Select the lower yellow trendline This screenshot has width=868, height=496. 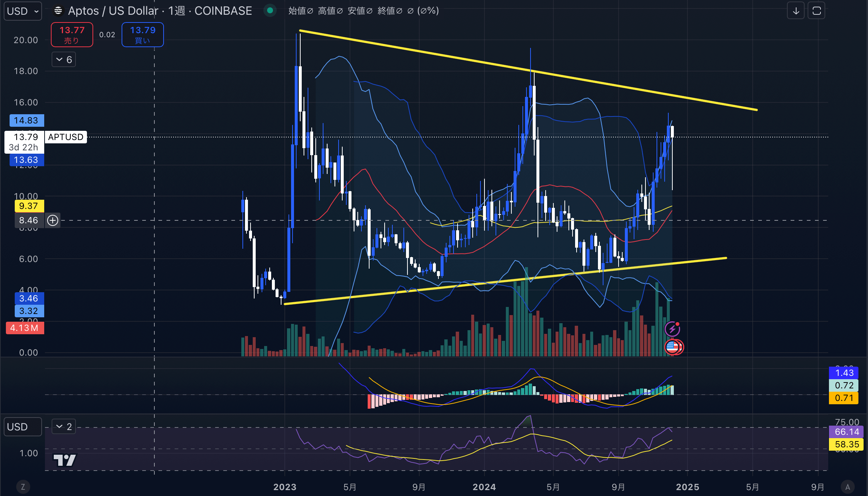[x=505, y=281]
